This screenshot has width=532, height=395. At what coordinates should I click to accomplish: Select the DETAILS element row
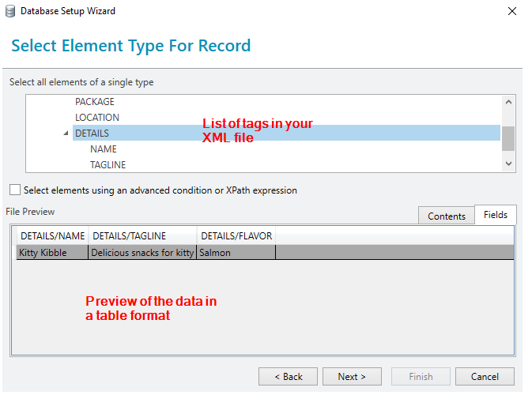286,133
